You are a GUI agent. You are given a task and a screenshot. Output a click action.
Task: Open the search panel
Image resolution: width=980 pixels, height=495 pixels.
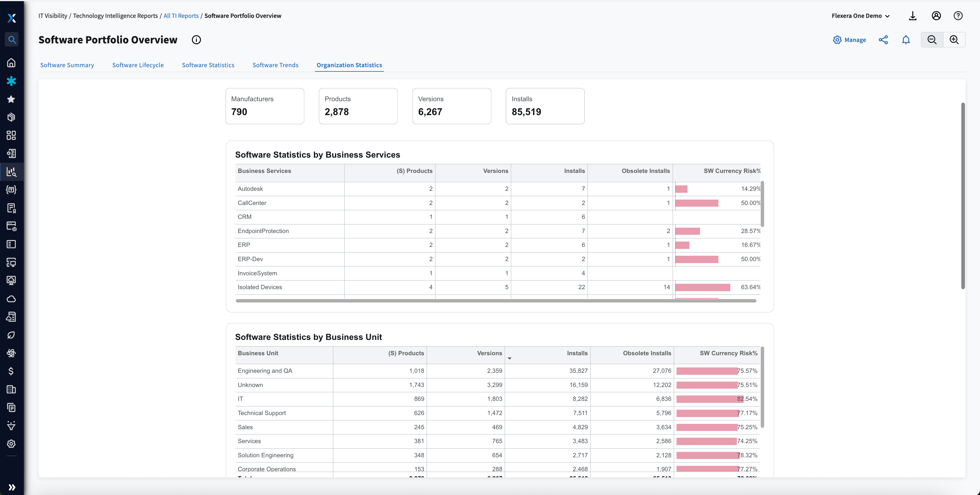[x=11, y=39]
